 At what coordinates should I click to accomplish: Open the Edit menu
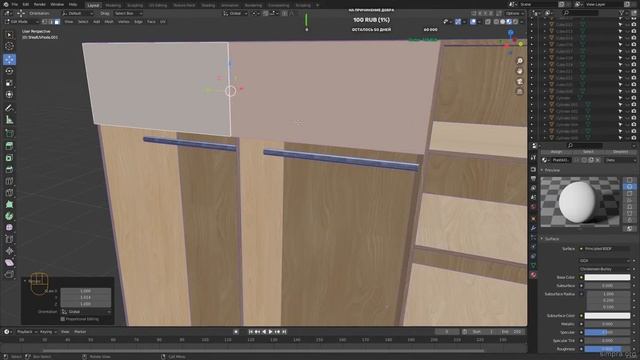pos(26,4)
